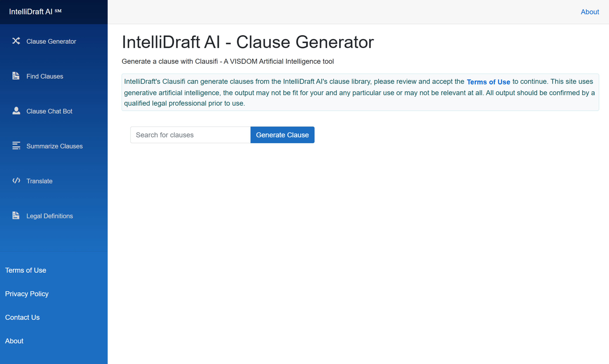The height and width of the screenshot is (364, 609).
Task: Click the Legal Definitions document icon
Action: click(16, 215)
